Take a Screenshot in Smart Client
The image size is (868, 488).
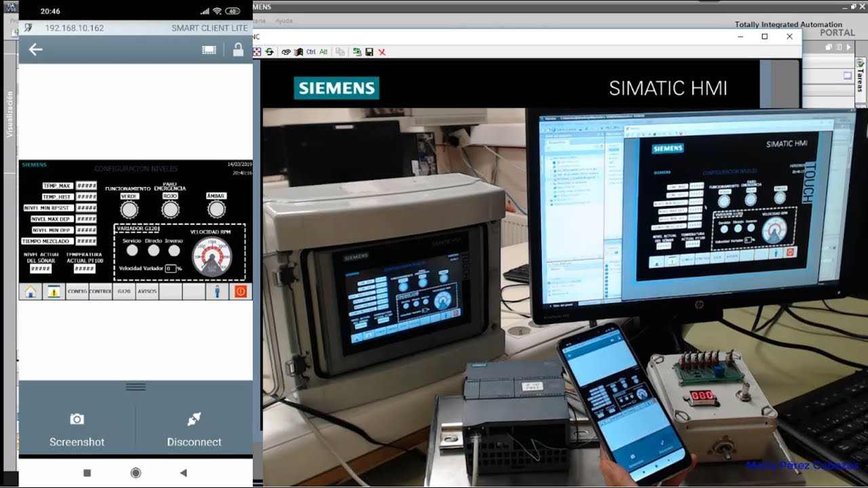pos(77,430)
